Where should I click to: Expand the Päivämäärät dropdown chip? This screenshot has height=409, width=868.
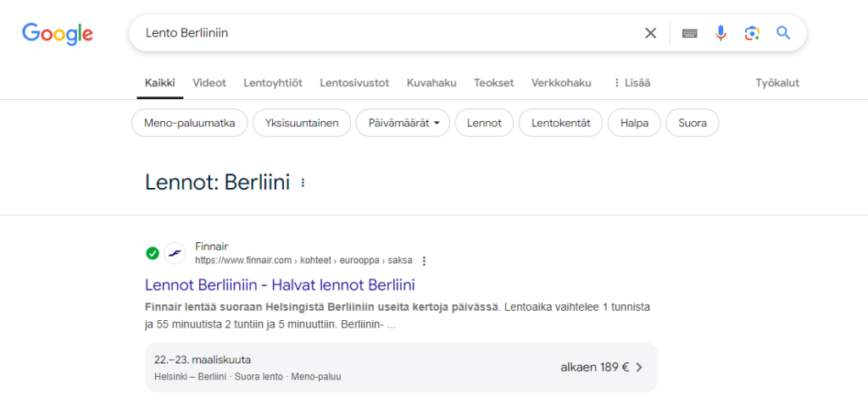coord(403,123)
